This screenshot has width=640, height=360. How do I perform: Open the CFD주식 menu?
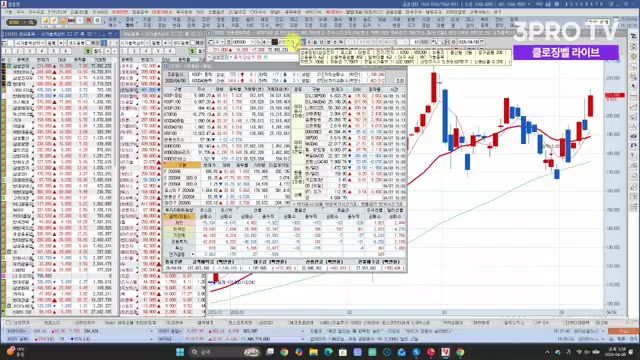tap(258, 12)
